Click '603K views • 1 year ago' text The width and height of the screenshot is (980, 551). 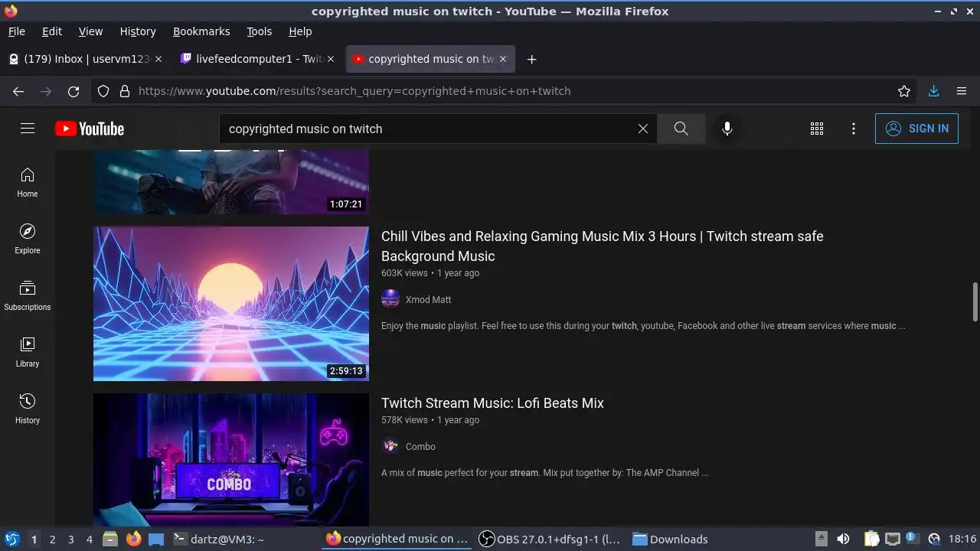pos(430,273)
